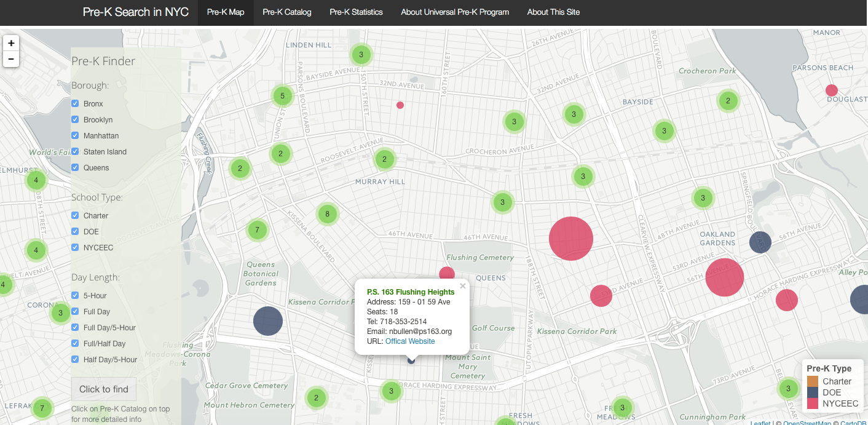Open the OpenStreetMap attribution link

click(x=807, y=423)
